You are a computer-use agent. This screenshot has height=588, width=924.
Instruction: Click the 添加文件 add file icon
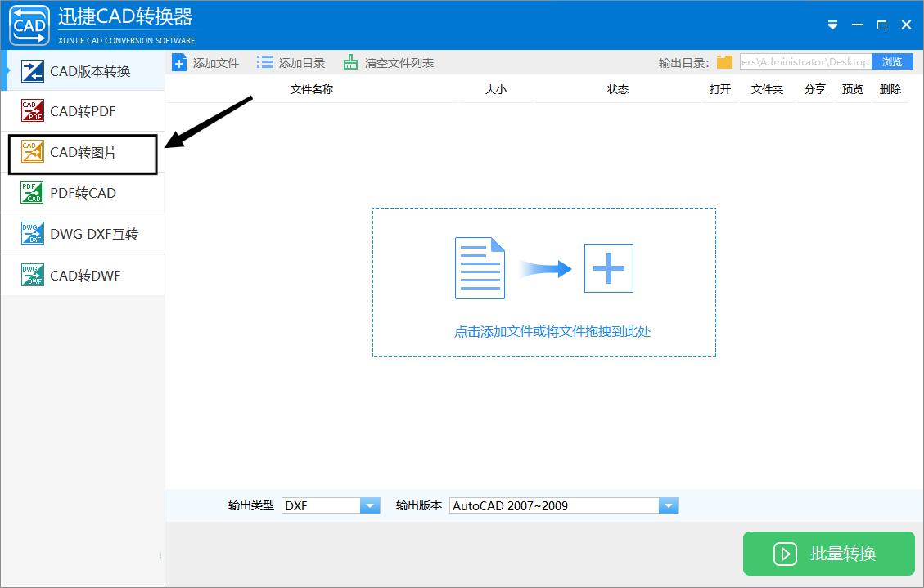coord(180,61)
